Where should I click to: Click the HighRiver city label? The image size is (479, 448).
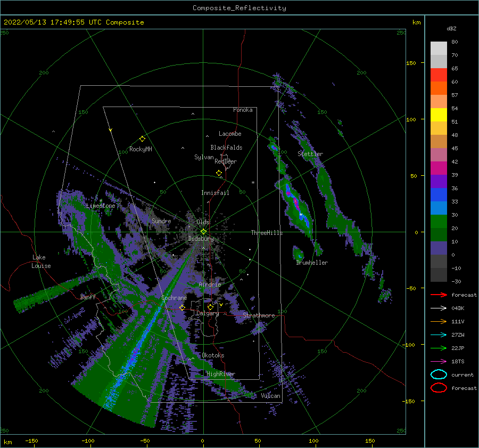pyautogui.click(x=221, y=374)
